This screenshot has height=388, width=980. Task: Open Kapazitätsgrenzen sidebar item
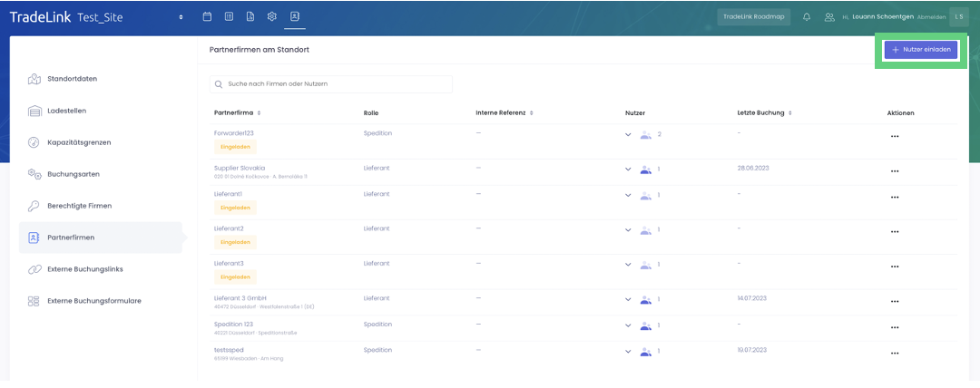click(78, 142)
